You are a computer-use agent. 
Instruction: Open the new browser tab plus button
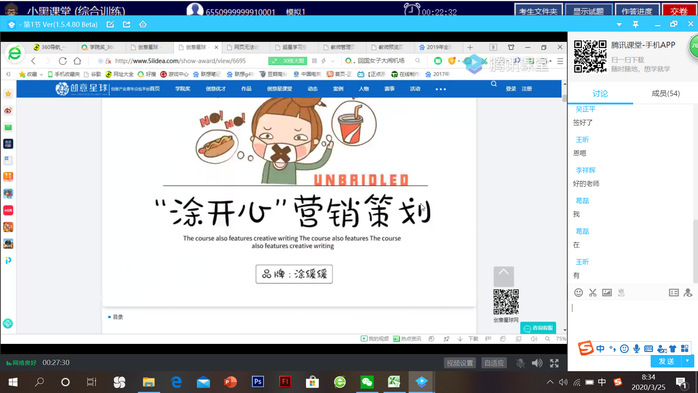click(470, 47)
